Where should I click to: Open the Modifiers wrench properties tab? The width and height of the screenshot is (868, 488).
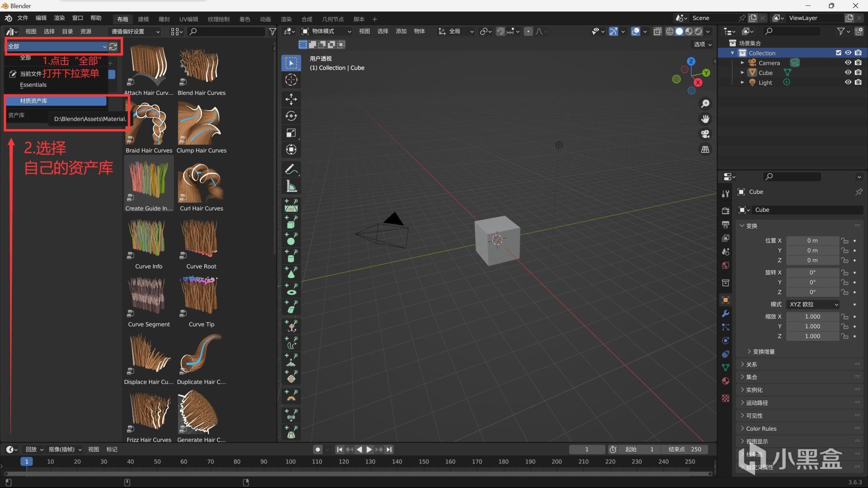(x=725, y=314)
